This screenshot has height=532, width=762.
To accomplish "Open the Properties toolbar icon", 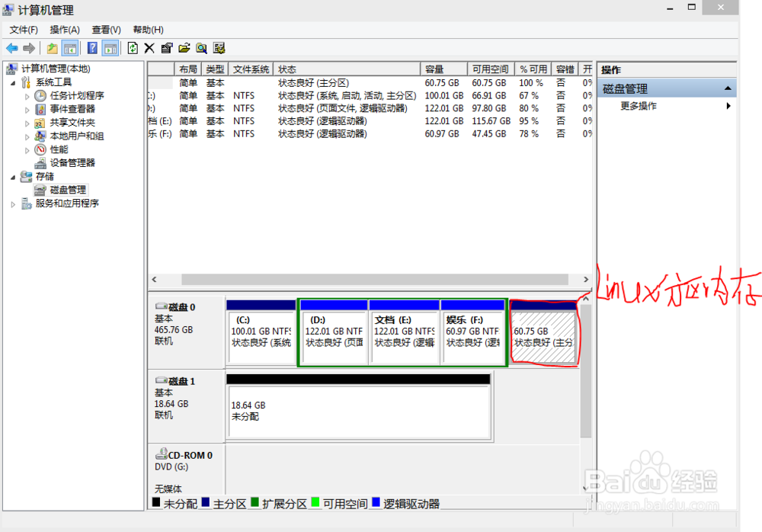I will pyautogui.click(x=167, y=48).
